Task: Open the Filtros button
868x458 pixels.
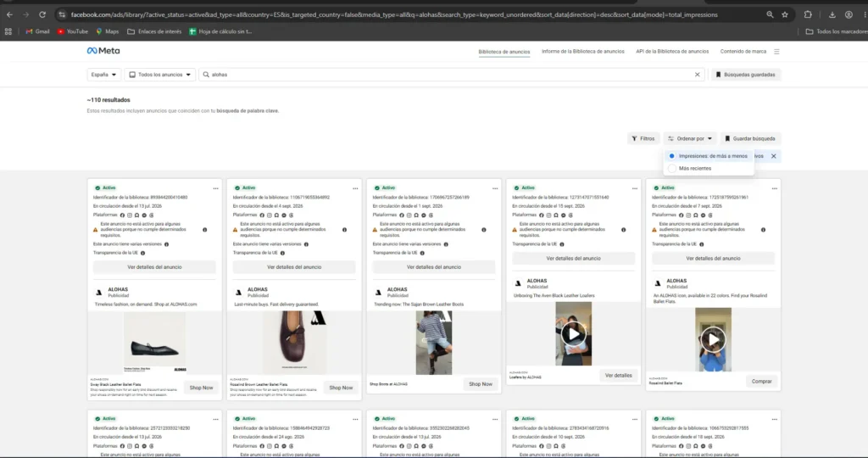Action: 643,138
